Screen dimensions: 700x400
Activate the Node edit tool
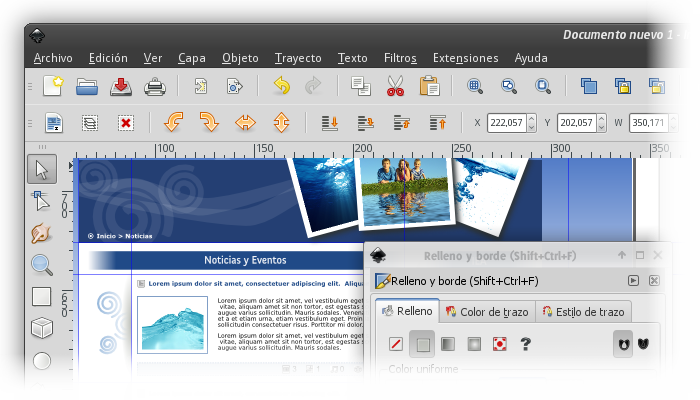[41, 201]
